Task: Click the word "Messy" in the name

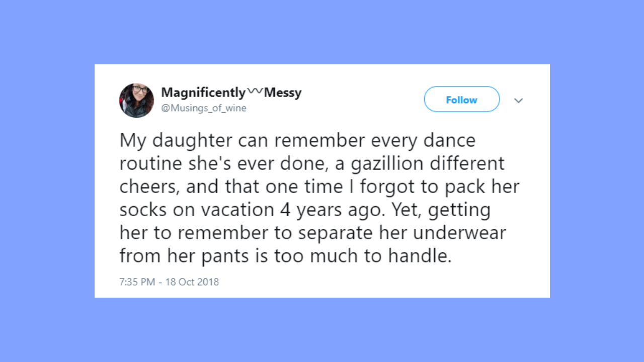Action: [283, 93]
